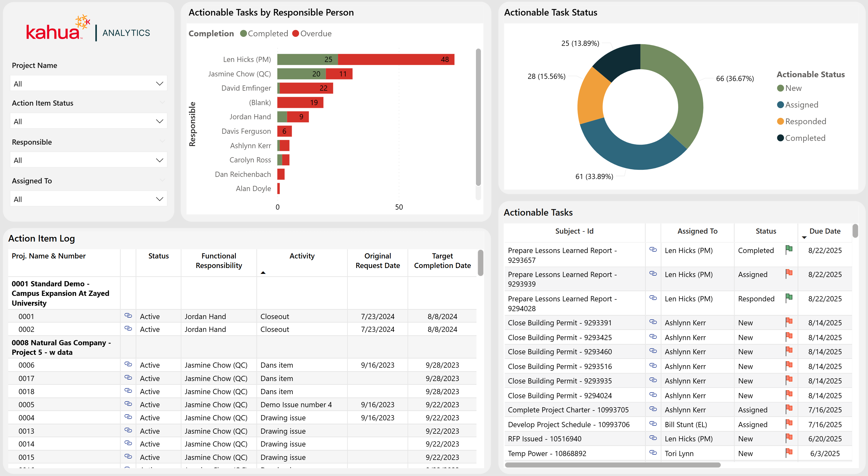Open the Assigned To filter dropdown

click(x=88, y=199)
